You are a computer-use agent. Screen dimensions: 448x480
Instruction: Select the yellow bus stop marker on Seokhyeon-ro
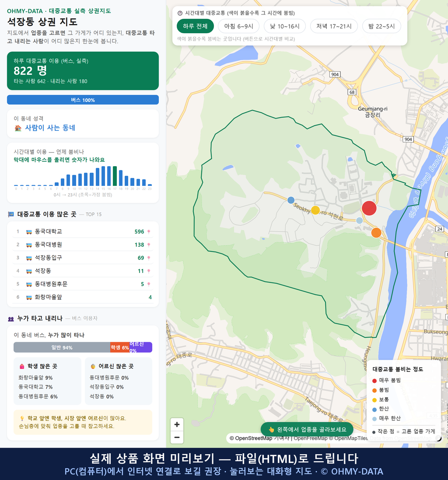(315, 210)
